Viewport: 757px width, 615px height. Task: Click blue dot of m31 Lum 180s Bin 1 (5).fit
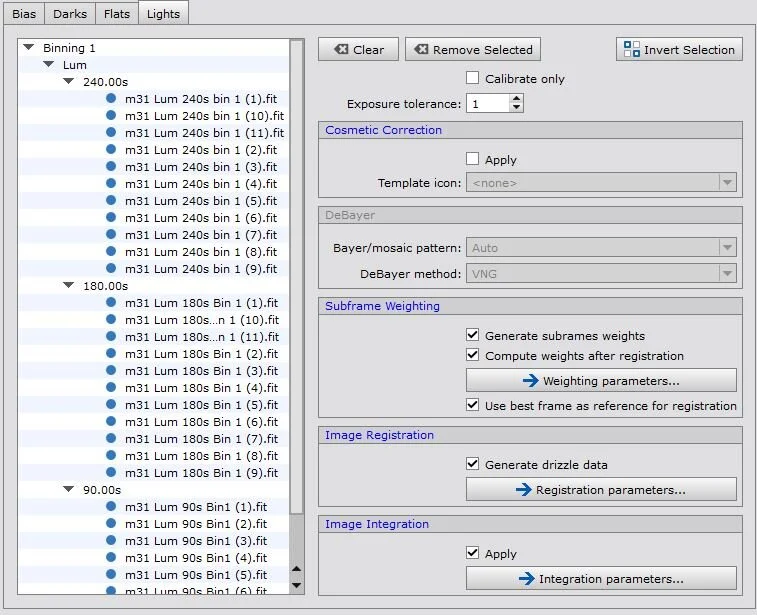(x=111, y=404)
